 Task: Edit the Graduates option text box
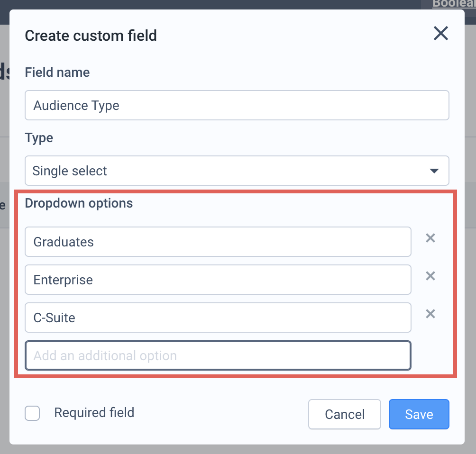[218, 242]
